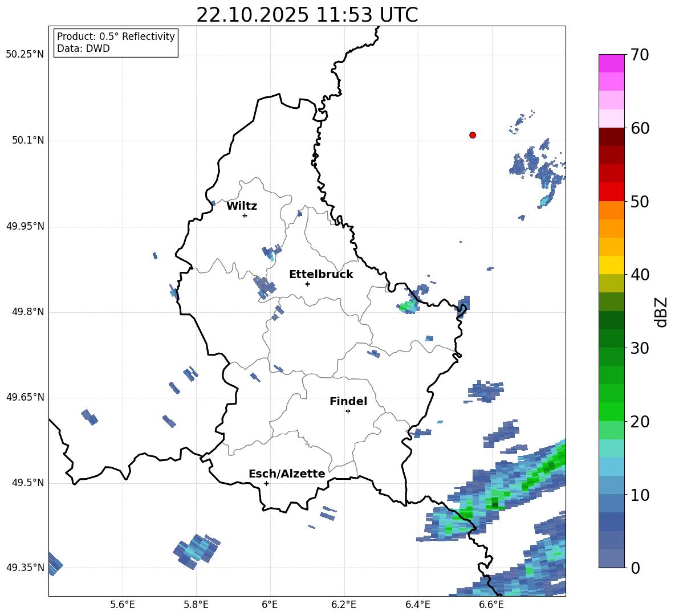Click colorbar tick label 50
This screenshot has width=675, height=616.
[x=640, y=202]
